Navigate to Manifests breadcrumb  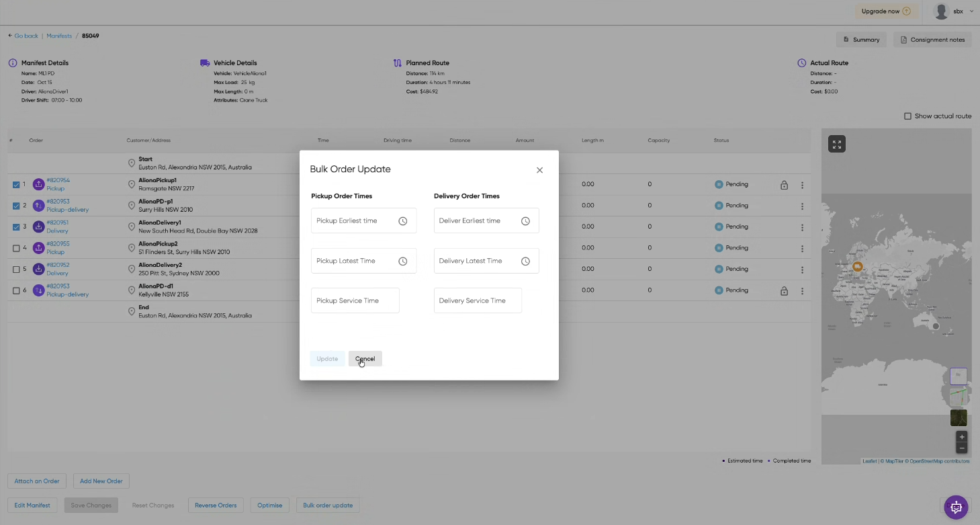[59, 36]
